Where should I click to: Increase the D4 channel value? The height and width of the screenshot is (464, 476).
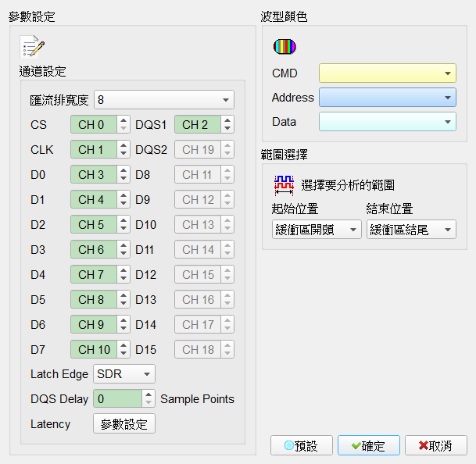point(123,270)
